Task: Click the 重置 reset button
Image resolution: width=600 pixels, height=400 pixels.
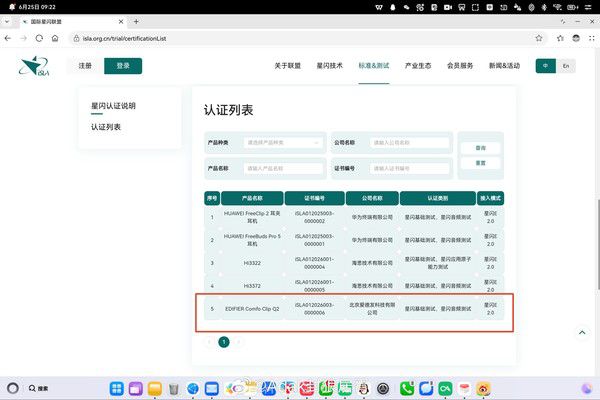Action: point(481,163)
